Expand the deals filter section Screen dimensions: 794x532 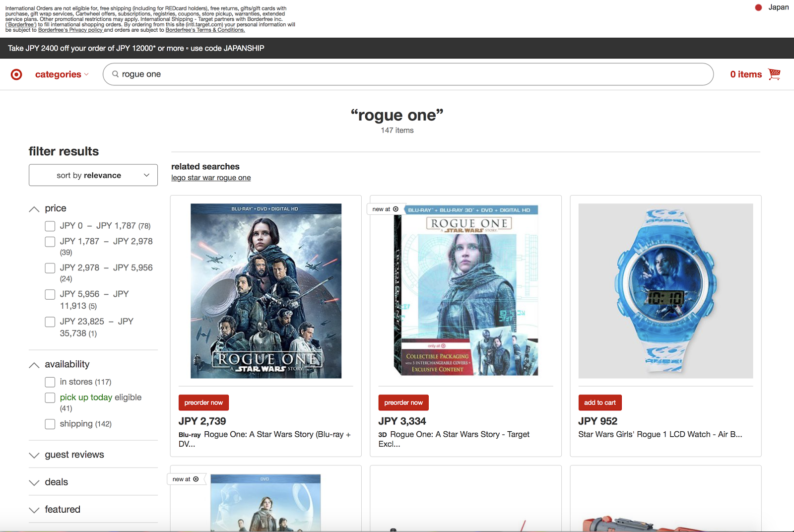(34, 482)
